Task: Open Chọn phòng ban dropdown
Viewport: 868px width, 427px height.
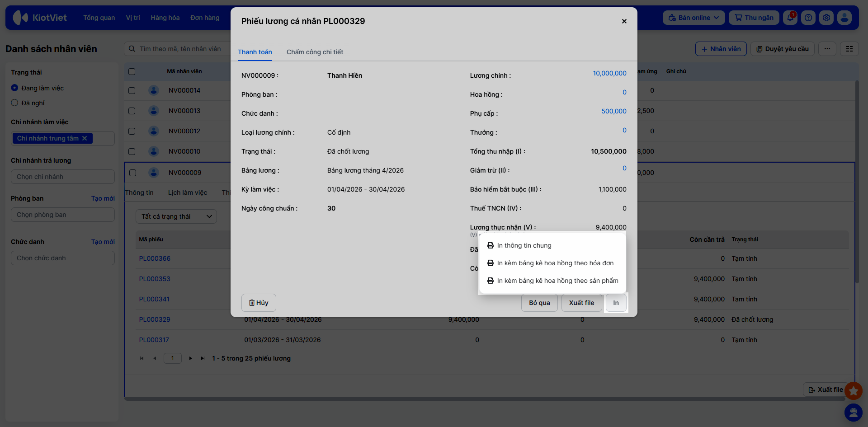Action: point(63,215)
